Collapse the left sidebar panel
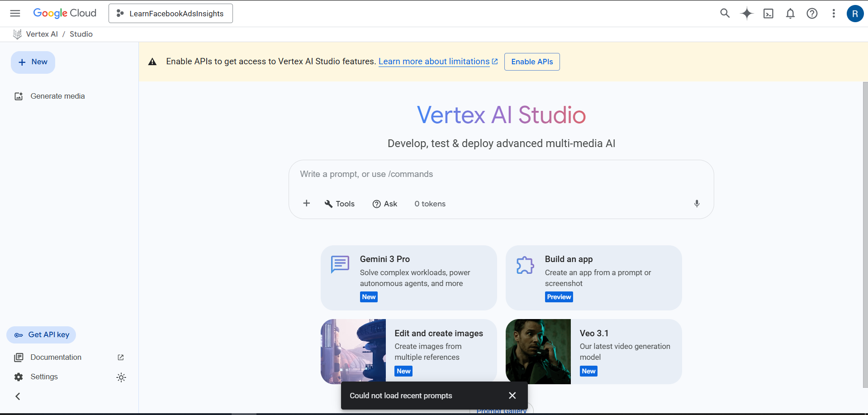Image resolution: width=868 pixels, height=415 pixels. pos(18,396)
